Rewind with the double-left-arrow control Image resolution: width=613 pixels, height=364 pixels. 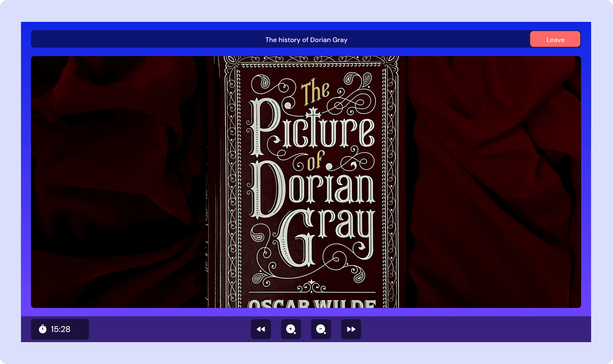pos(261,329)
